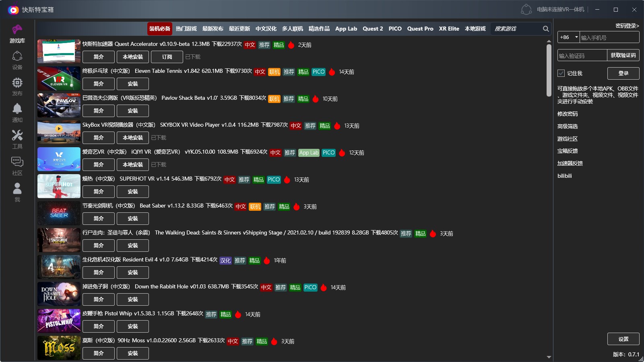Image resolution: width=644 pixels, height=362 pixels.
Task: Click the flame icon on Resident Evil 4 row
Action: (266, 260)
